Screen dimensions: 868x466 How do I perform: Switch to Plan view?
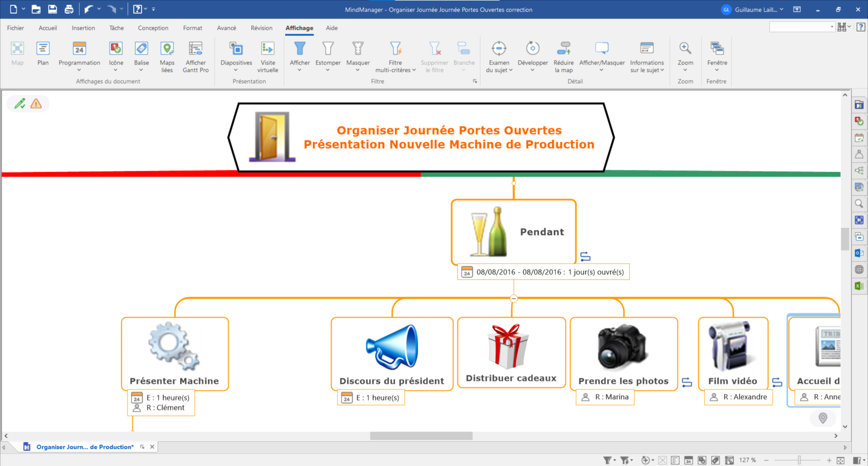point(43,54)
